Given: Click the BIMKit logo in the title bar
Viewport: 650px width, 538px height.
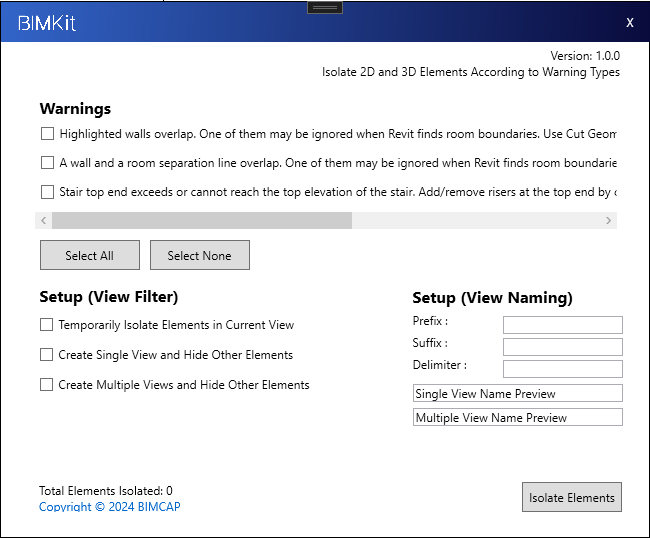Looking at the screenshot, I should coord(47,23).
